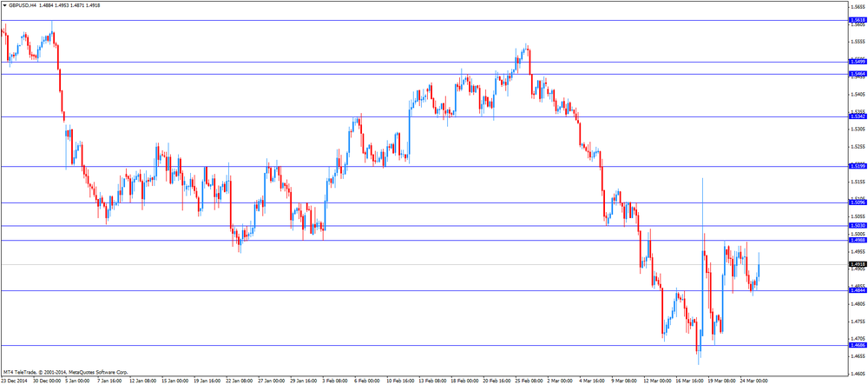Click the 1.5305 price scale value
Screen dimensions: 868x385
857,129
